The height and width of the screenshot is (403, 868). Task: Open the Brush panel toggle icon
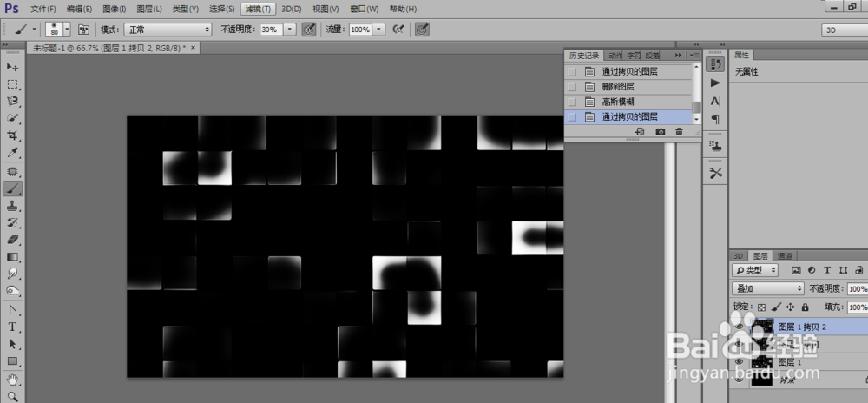point(84,30)
